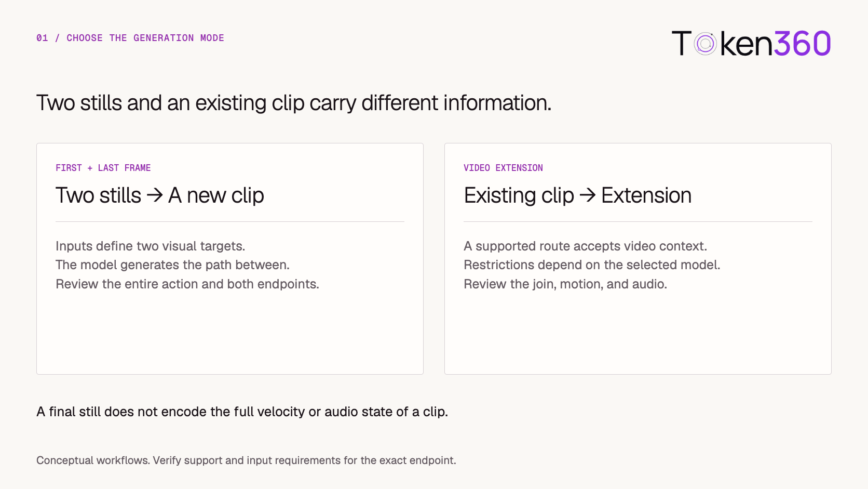Click 'Review the join, motion, and audio.'
Image resolution: width=868 pixels, height=489 pixels.
[565, 284]
